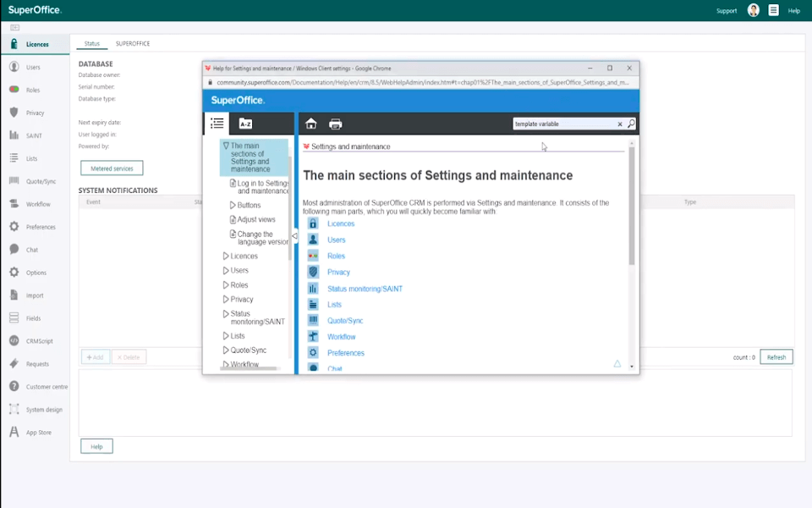Follow the Roles link in help content

pyautogui.click(x=336, y=256)
